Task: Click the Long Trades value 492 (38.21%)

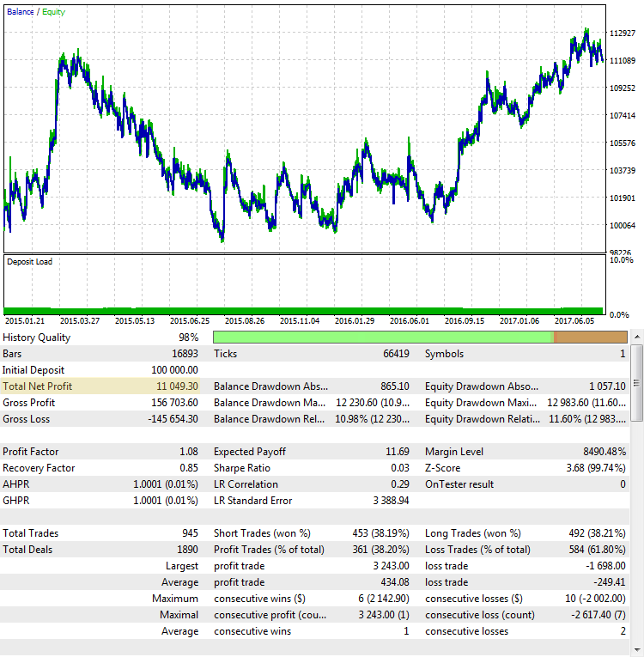Action: [597, 533]
